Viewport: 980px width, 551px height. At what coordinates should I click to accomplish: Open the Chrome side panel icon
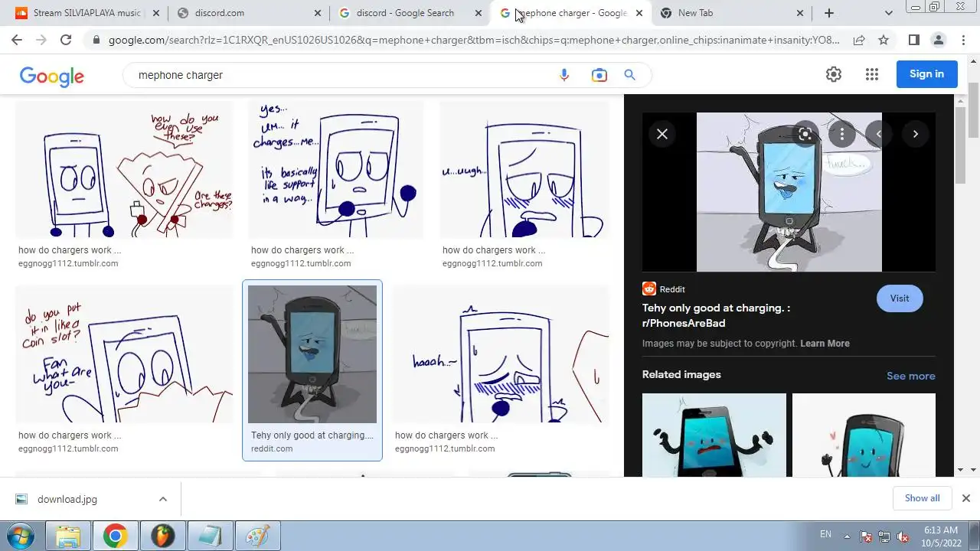click(914, 40)
